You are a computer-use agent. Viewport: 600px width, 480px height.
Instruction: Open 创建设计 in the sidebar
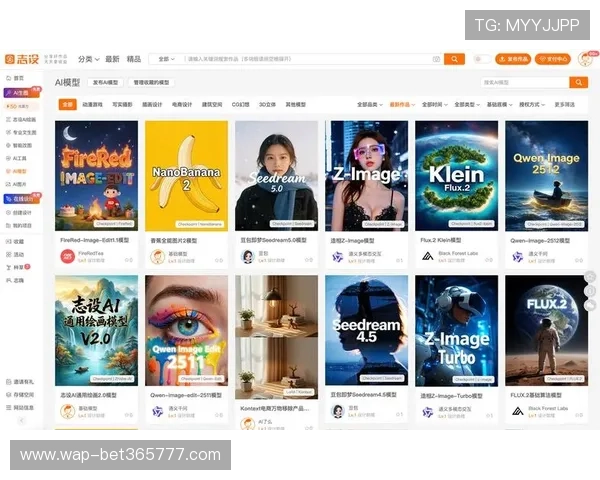19,212
